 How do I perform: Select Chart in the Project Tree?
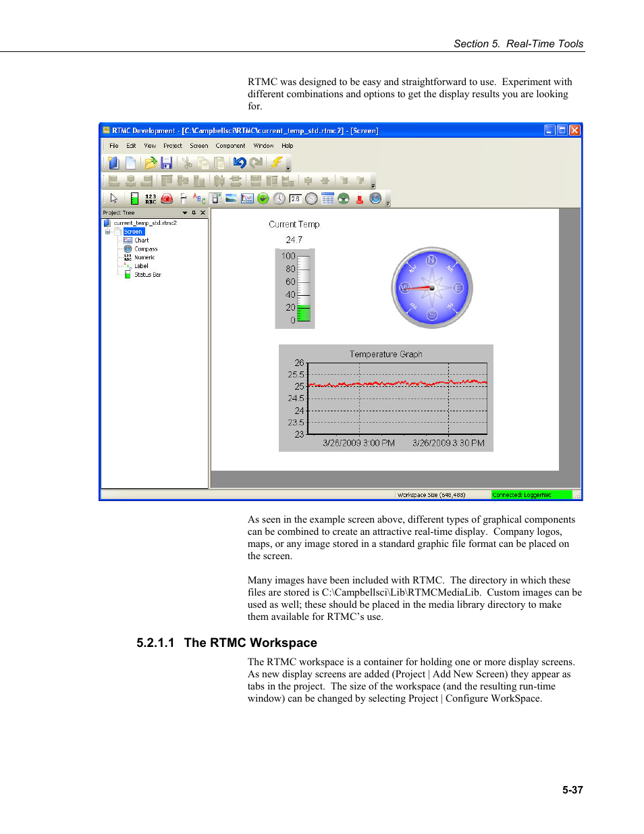click(x=142, y=240)
